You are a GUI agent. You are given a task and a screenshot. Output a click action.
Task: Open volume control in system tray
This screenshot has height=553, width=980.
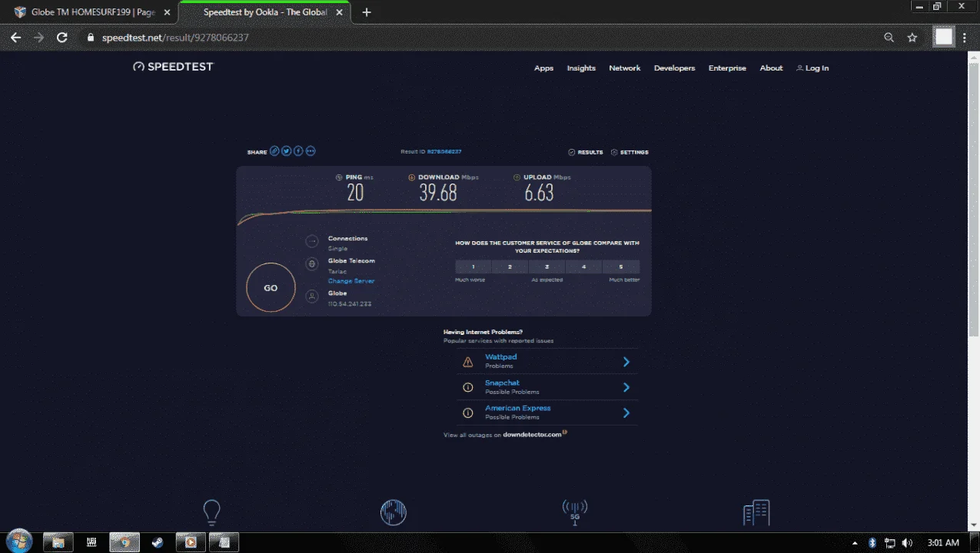(907, 542)
